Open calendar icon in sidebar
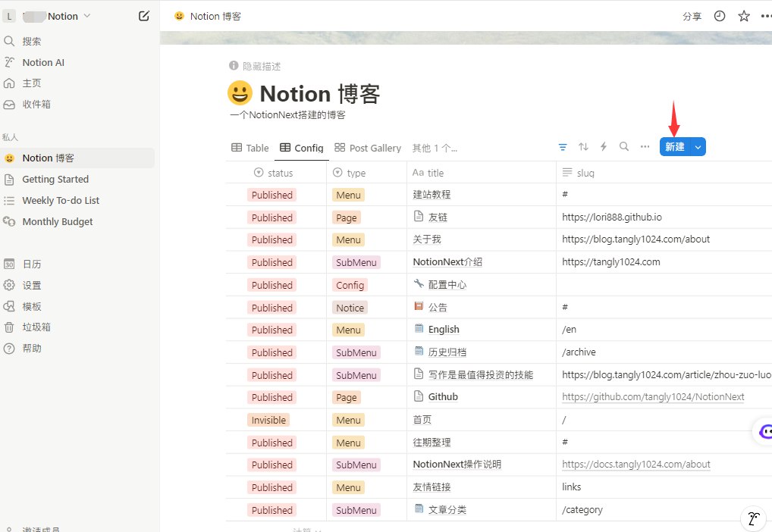772x532 pixels. 9,264
